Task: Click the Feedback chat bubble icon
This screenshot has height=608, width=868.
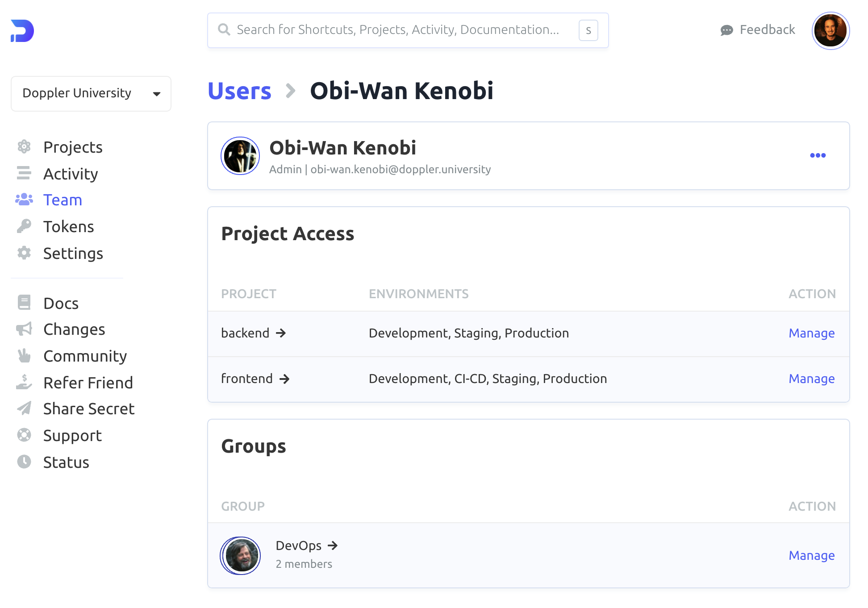Action: pos(726,30)
